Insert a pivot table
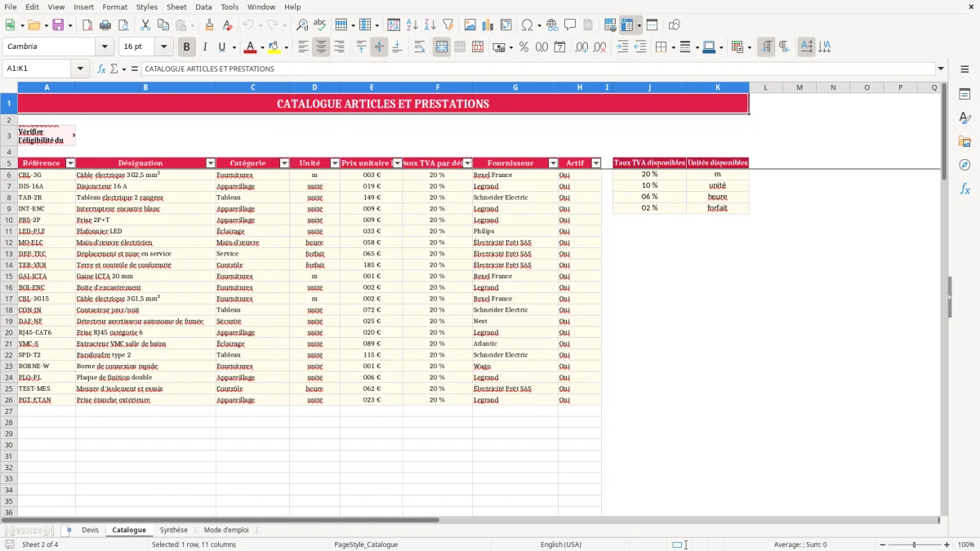The width and height of the screenshot is (980, 551). [506, 25]
